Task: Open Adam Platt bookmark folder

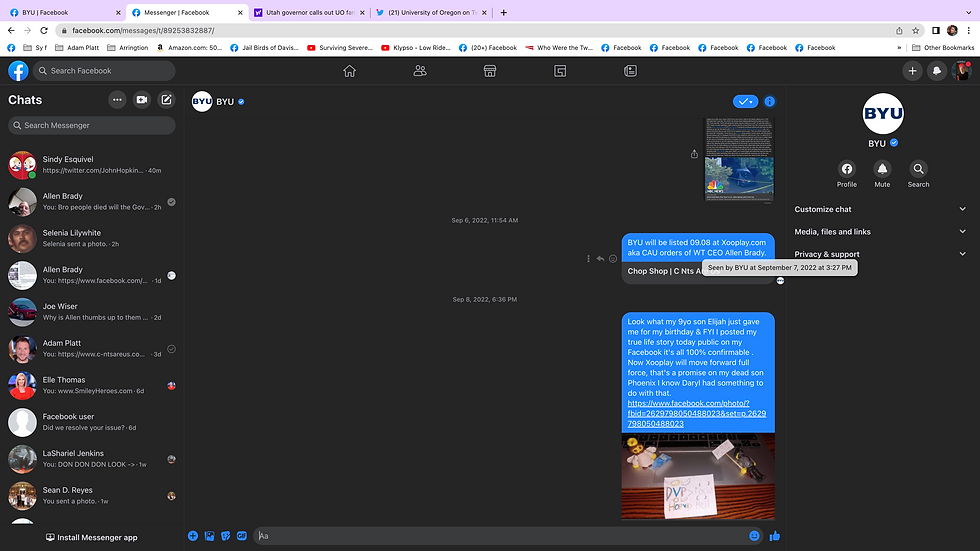Action: [78, 47]
